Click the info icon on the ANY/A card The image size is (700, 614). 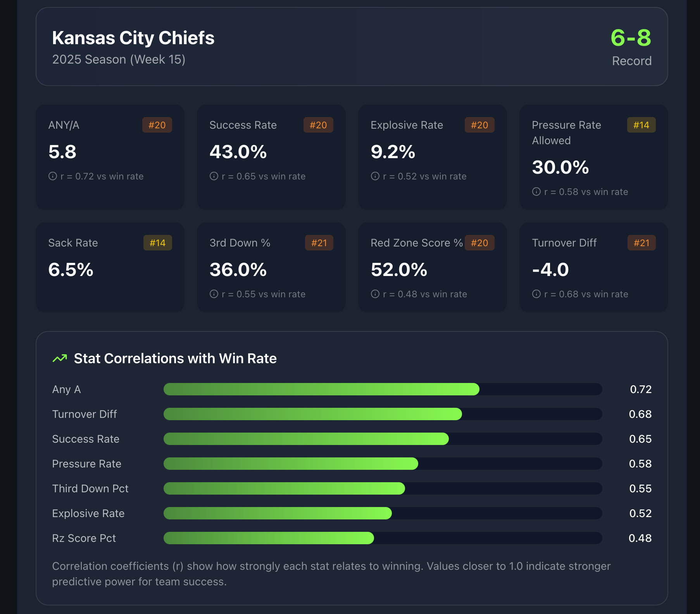coord(52,176)
